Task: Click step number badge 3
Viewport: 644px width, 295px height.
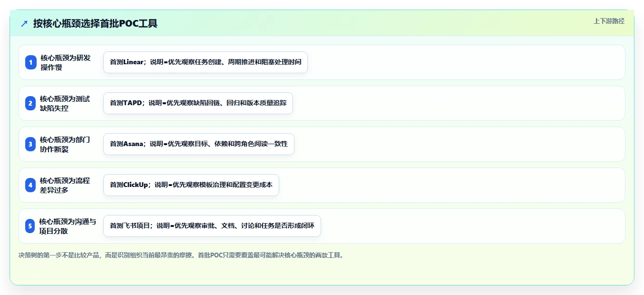Action: [31, 144]
